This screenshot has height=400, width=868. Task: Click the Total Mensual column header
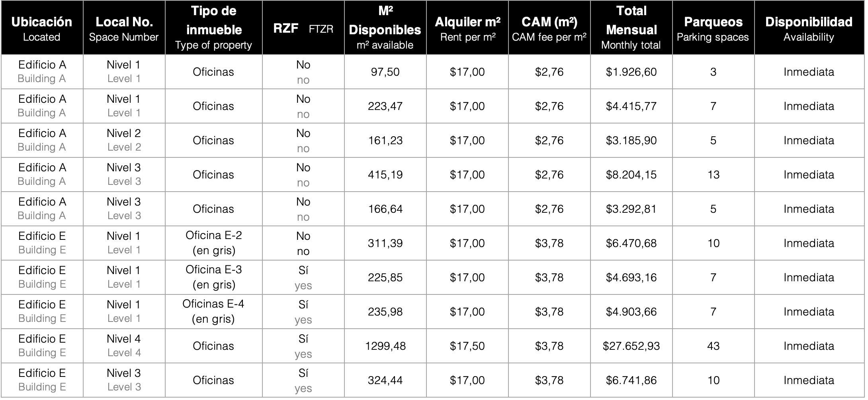631,28
